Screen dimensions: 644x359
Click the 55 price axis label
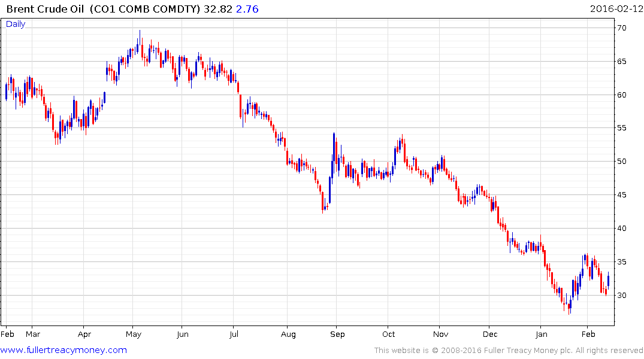(x=621, y=128)
